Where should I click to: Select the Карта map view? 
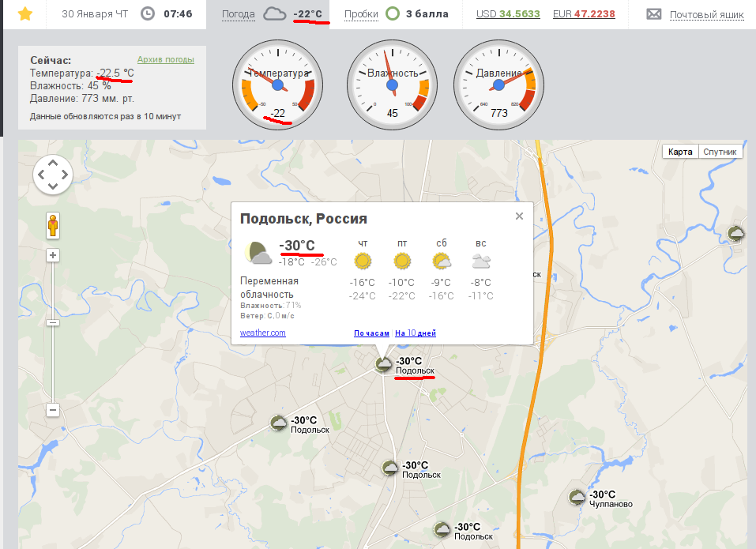tap(679, 152)
